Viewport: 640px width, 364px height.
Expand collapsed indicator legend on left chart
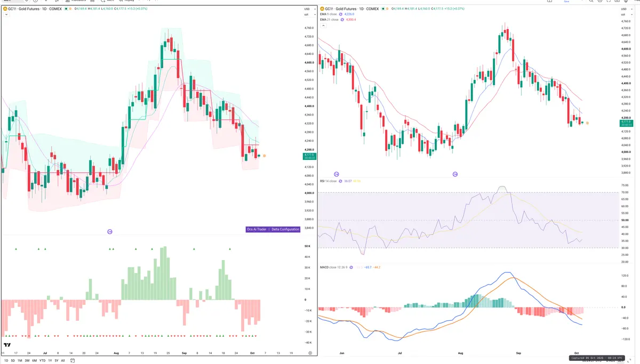[x=6, y=15]
